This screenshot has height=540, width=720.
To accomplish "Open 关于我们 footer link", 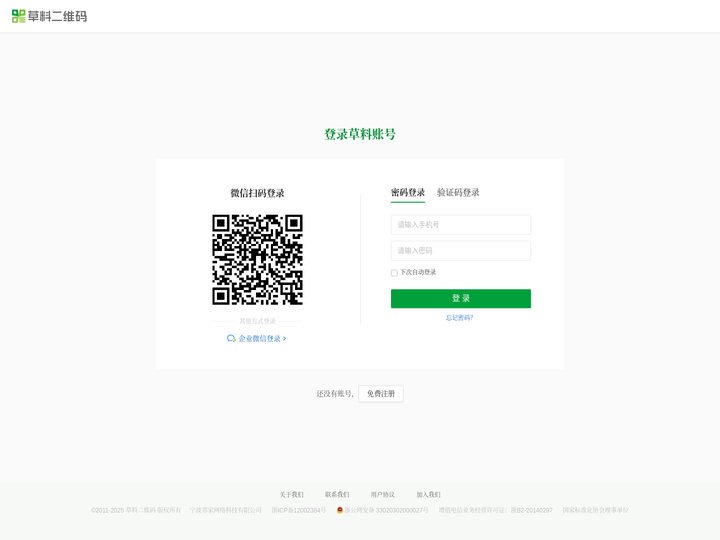I will pos(292,495).
